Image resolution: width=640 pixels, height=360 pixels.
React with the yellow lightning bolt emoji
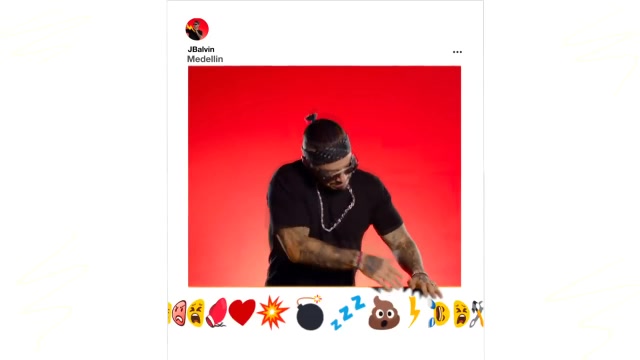[414, 312]
